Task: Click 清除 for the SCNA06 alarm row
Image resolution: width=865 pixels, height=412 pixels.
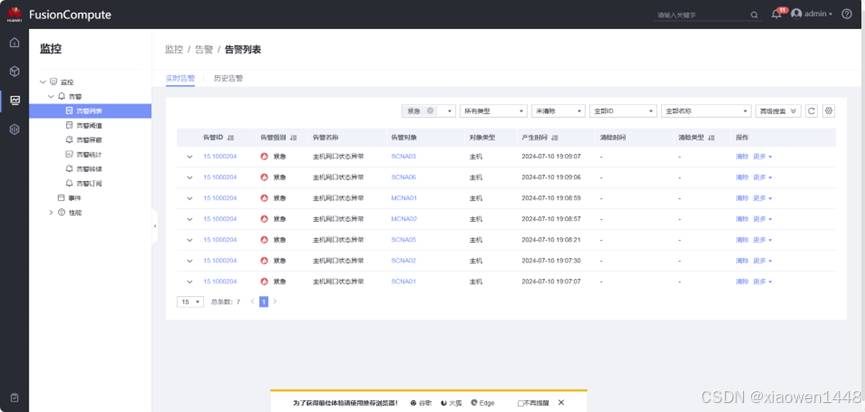Action: pos(741,177)
